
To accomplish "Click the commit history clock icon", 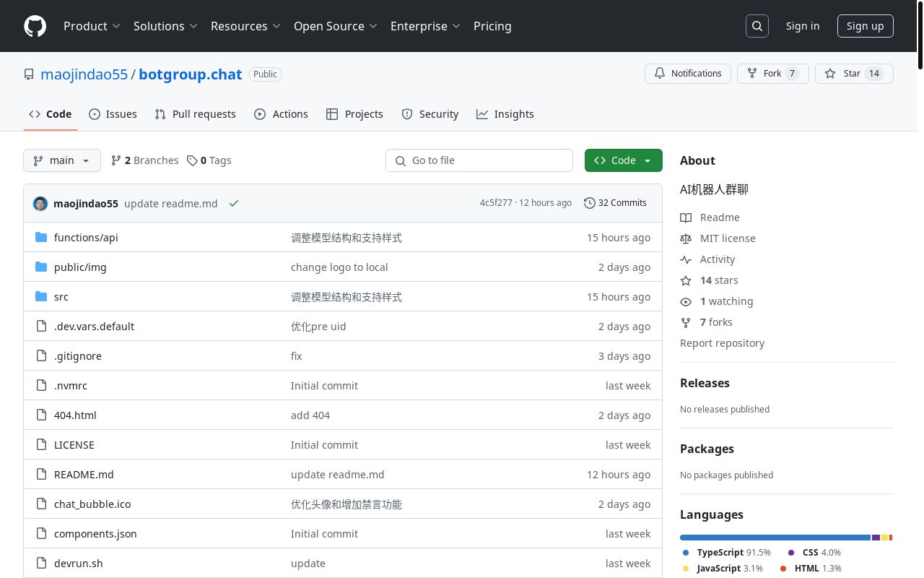I will tap(589, 203).
